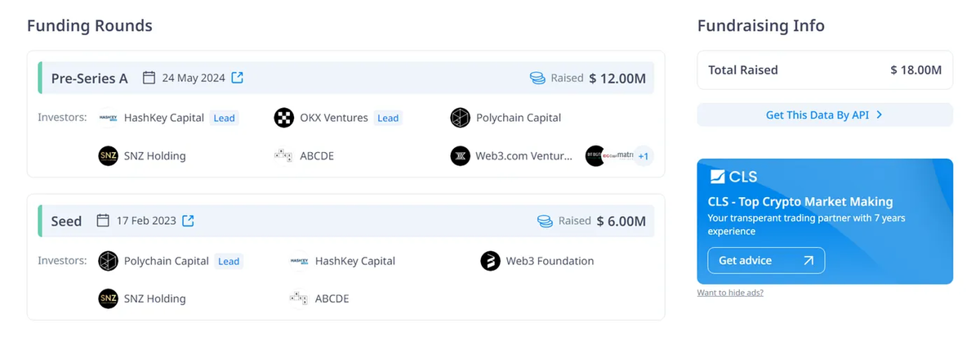980x341 pixels.
Task: Click the CLS advertisement logo
Action: [x=733, y=177]
